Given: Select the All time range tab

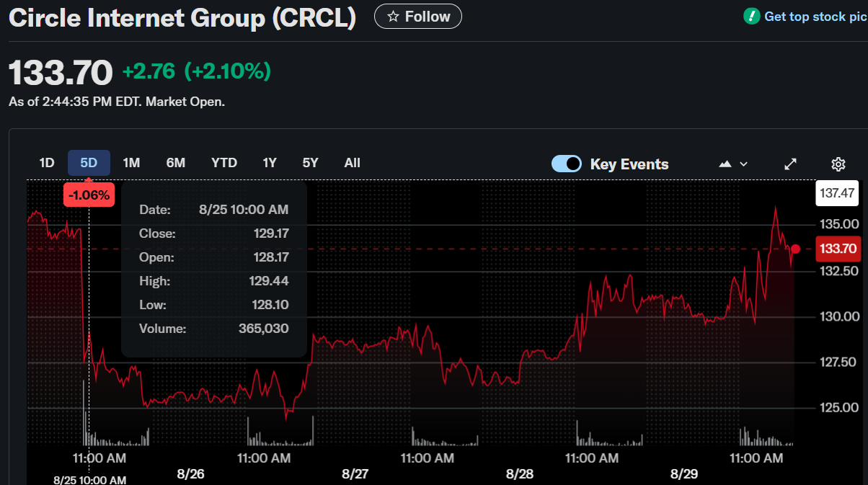Looking at the screenshot, I should tap(353, 163).
